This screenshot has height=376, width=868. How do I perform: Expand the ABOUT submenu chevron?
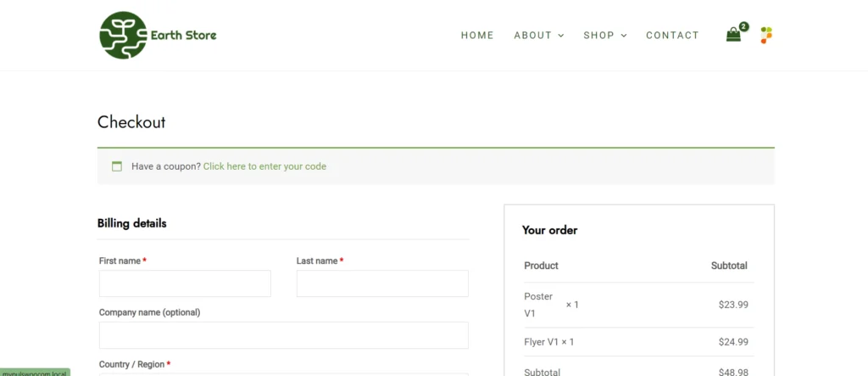coord(560,36)
